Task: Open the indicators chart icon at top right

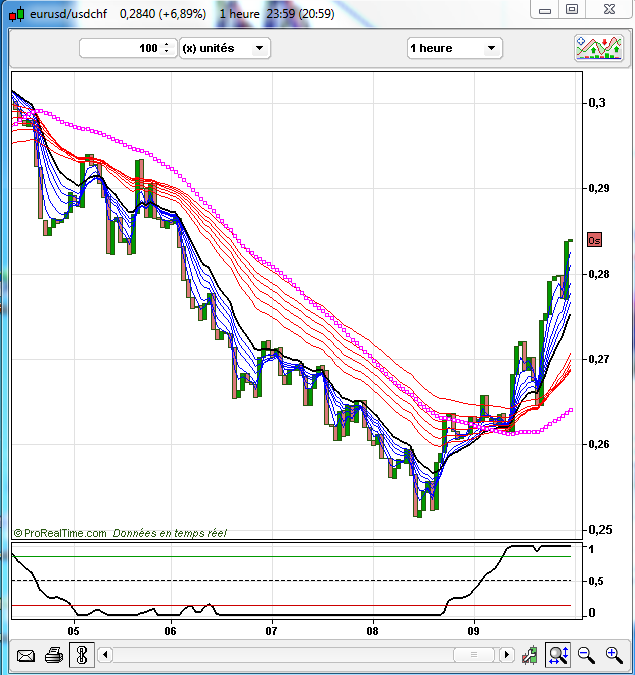Action: pyautogui.click(x=598, y=48)
